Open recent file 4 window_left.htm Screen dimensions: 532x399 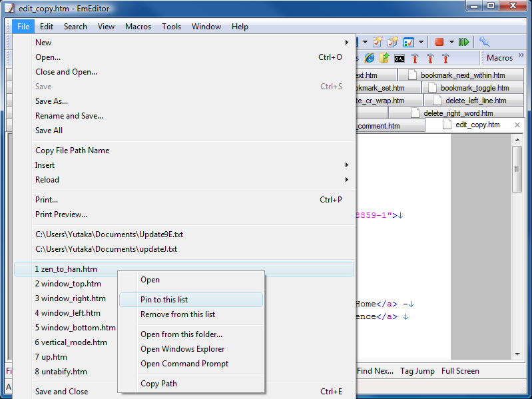coord(67,313)
